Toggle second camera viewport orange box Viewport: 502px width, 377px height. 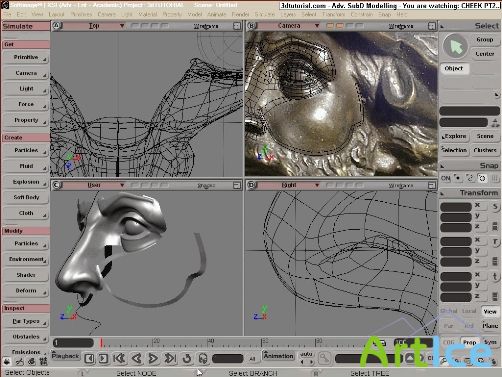click(x=340, y=26)
